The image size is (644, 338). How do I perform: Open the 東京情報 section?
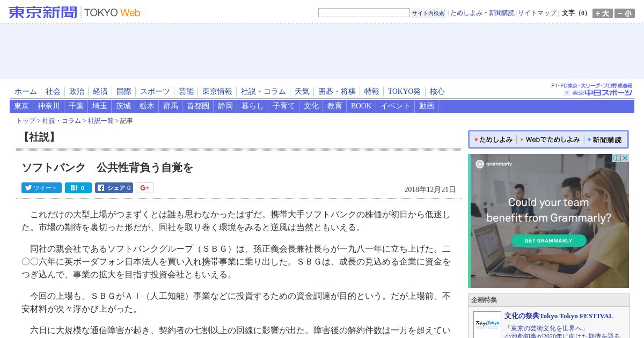pyautogui.click(x=217, y=92)
